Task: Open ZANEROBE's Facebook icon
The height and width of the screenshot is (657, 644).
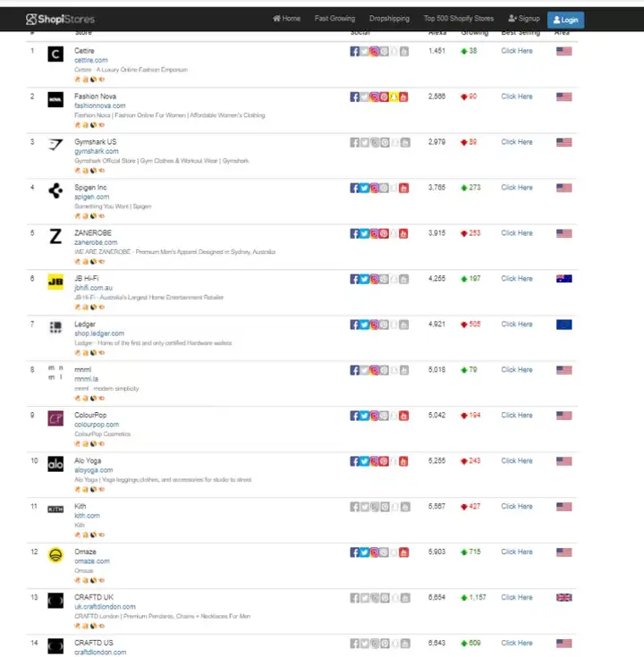Action: tap(355, 234)
